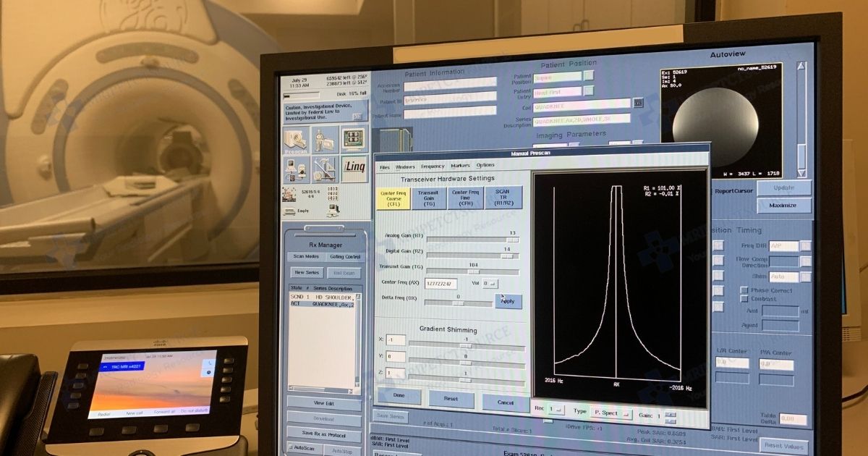Open the scanner Prescan desktop icon
This screenshot has width=868, height=456.
(297, 140)
